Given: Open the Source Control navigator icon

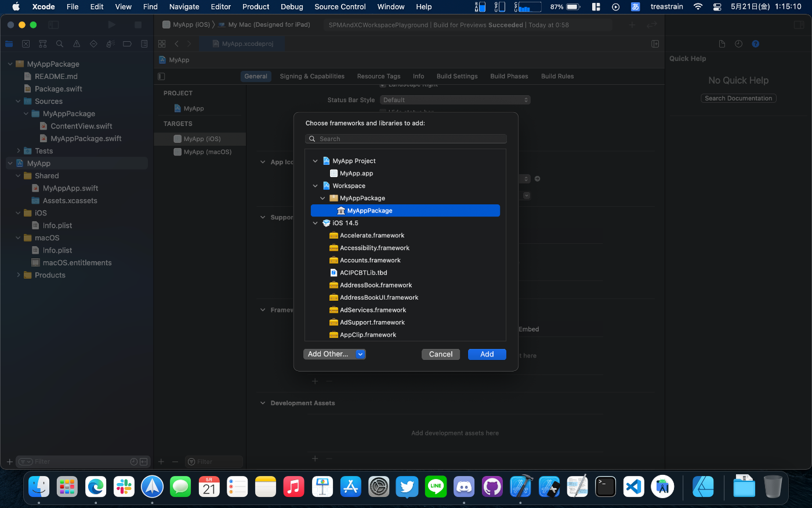Looking at the screenshot, I should pos(26,44).
